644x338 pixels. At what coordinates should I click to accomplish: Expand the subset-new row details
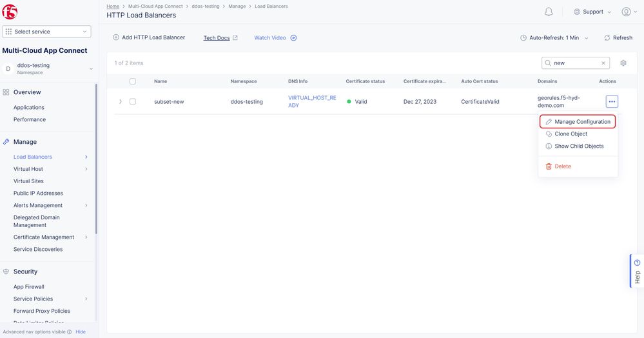(120, 101)
